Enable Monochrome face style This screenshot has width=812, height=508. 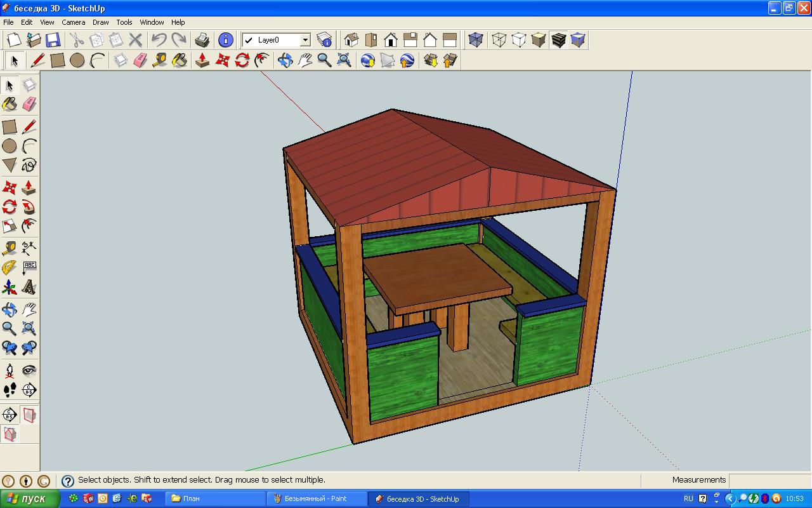[578, 40]
